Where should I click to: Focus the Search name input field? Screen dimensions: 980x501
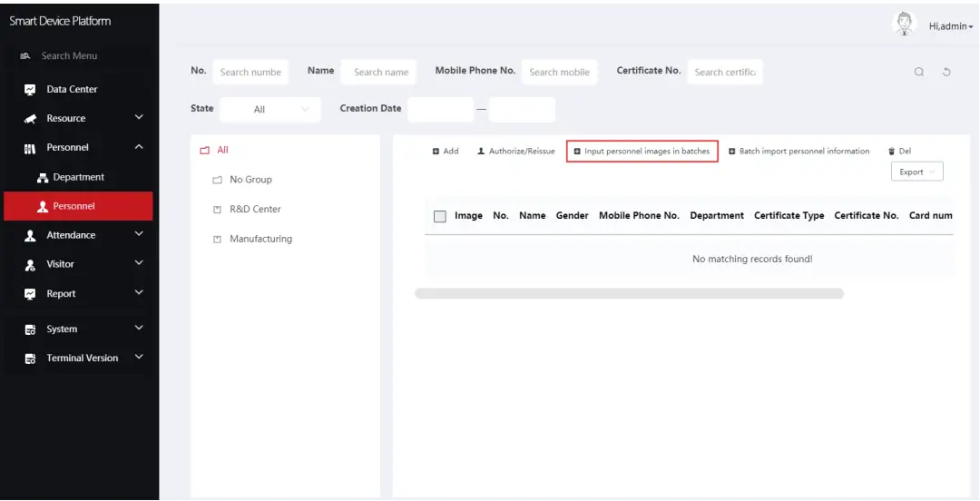pos(378,72)
